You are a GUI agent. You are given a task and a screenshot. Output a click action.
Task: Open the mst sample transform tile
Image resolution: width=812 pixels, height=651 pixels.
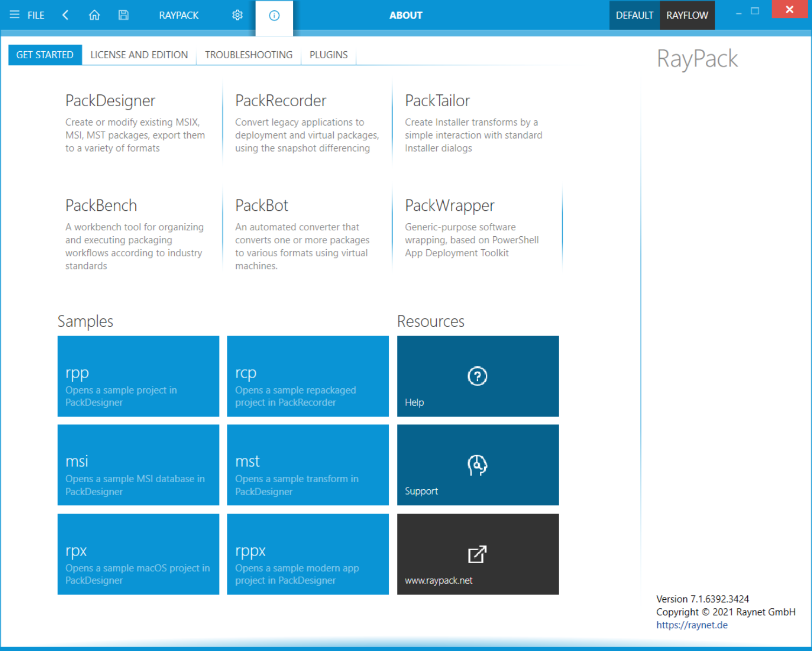click(x=308, y=465)
